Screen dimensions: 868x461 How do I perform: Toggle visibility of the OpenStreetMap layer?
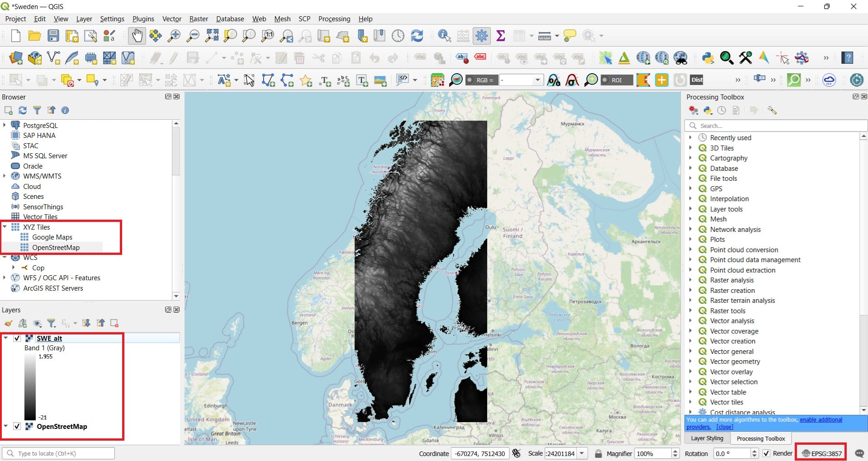pyautogui.click(x=17, y=426)
